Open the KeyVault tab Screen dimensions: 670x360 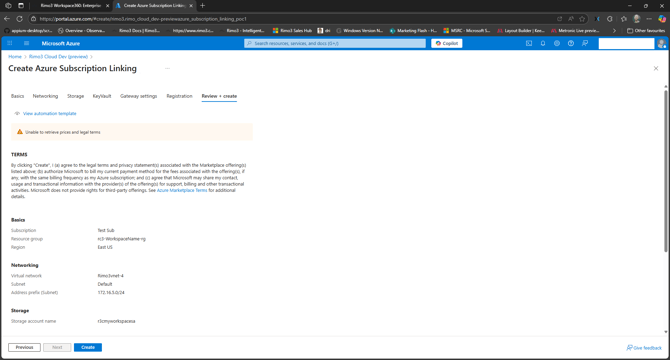[x=102, y=96]
